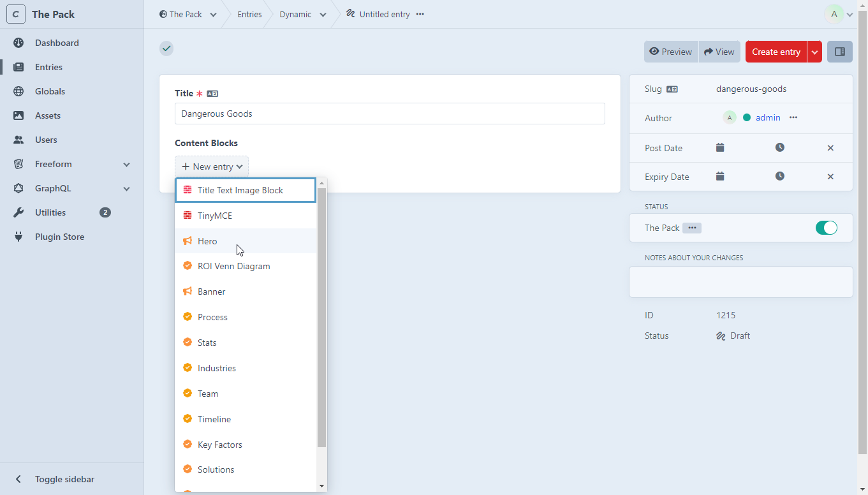Clear the Post Date with X icon
The height and width of the screenshot is (495, 868).
(830, 148)
